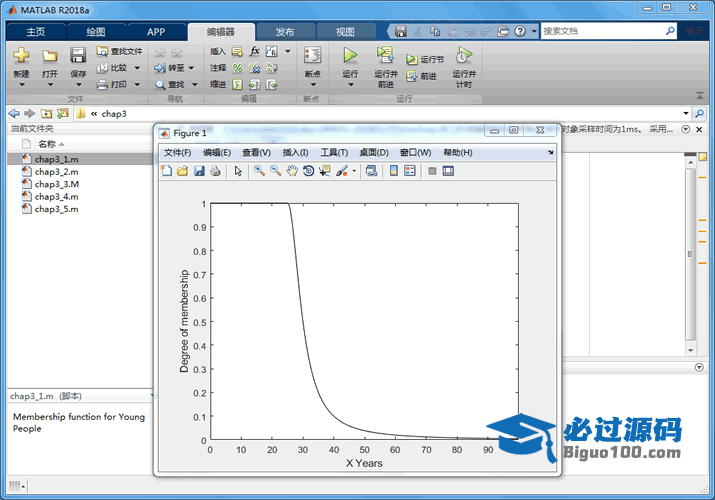Open the Save (保存) dropdown arrow
Viewport: 715px width, 500px height.
78,85
